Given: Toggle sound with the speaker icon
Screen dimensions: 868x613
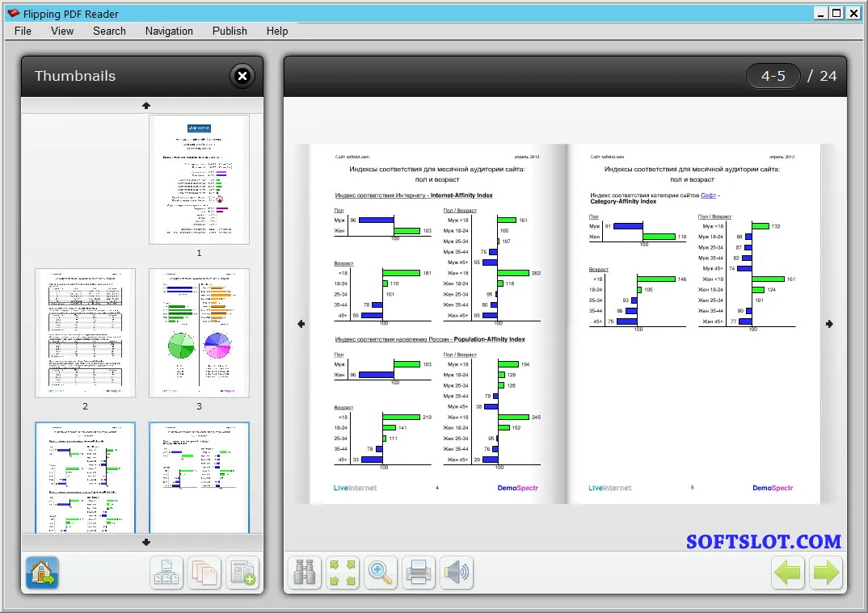Looking at the screenshot, I should (x=457, y=573).
